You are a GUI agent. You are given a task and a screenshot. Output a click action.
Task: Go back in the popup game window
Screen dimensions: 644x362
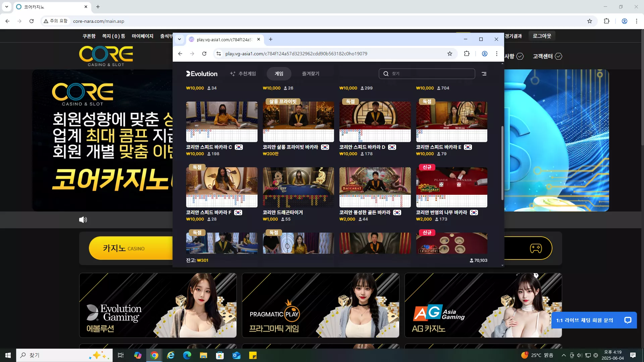[x=180, y=54]
